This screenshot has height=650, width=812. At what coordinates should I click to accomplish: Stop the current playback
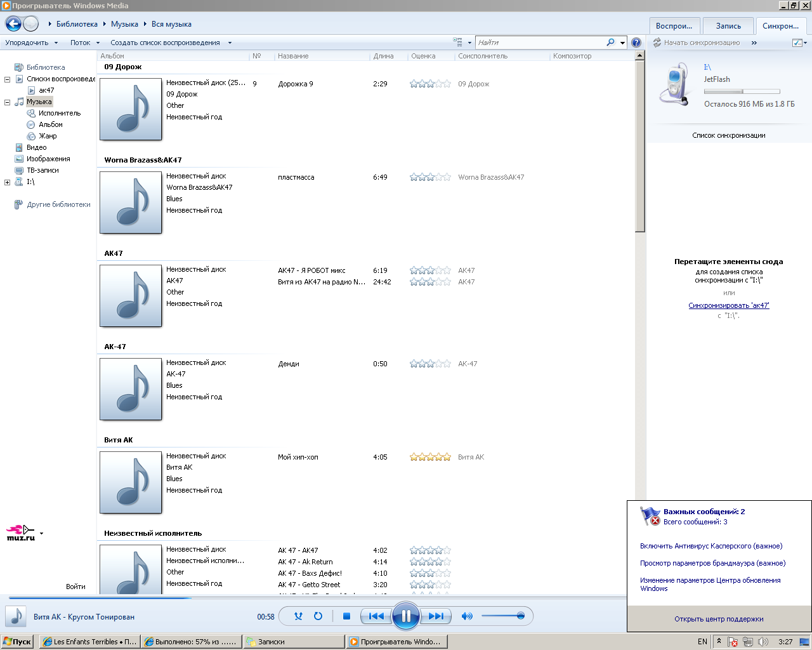(x=346, y=616)
